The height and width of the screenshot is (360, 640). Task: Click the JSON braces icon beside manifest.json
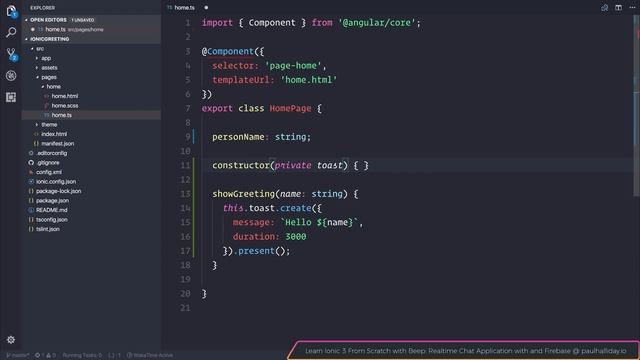(x=36, y=143)
